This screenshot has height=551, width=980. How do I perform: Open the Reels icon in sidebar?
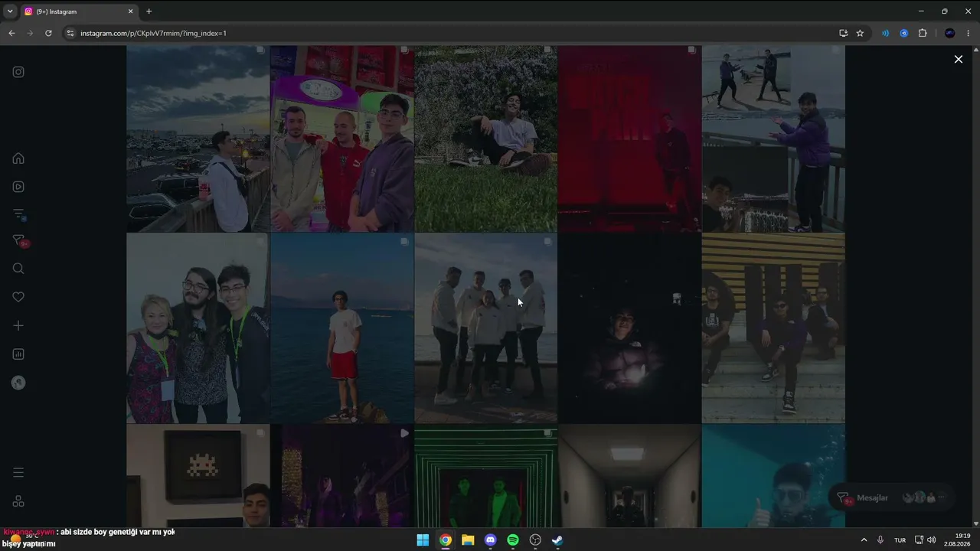(x=18, y=187)
